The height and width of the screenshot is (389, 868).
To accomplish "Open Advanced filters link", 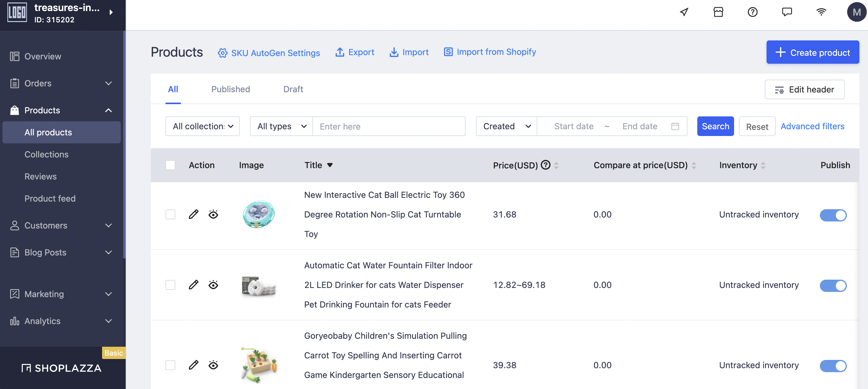I will pos(813,126).
